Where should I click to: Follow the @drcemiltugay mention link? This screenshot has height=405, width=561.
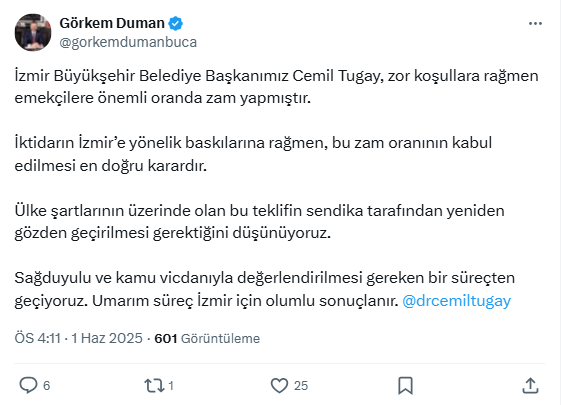457,301
